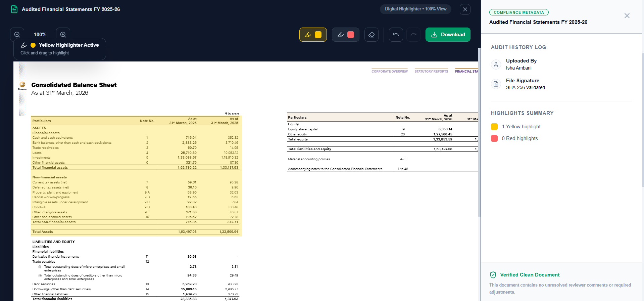Click the File Signature document icon

(x=496, y=84)
